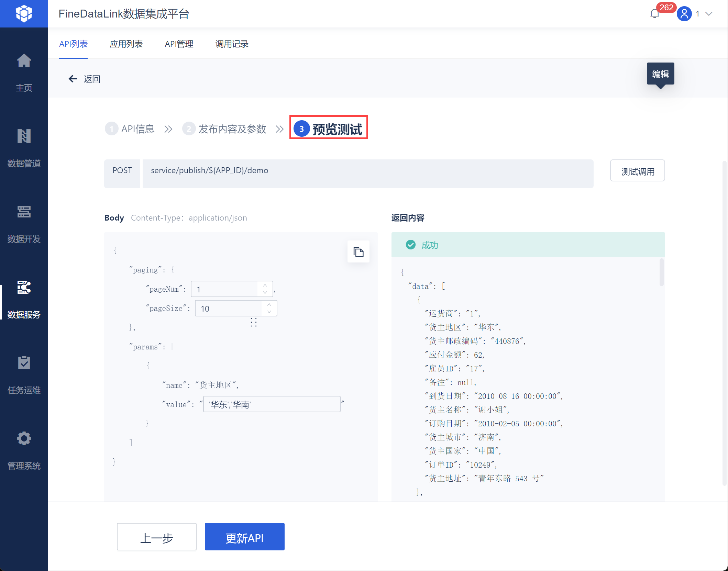Screen dimensions: 728x571
Task: Go to step 2 发布内容及参数
Action: [224, 129]
